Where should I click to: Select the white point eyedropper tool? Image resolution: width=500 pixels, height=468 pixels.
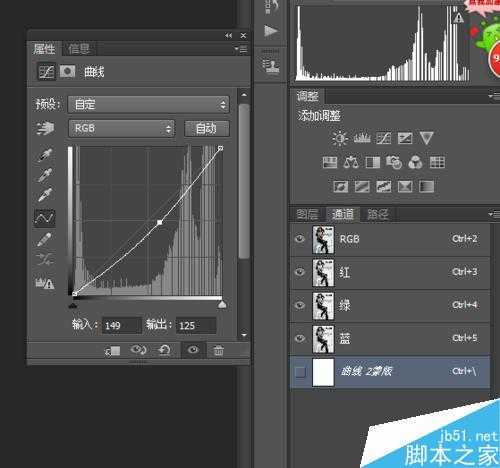click(x=45, y=195)
